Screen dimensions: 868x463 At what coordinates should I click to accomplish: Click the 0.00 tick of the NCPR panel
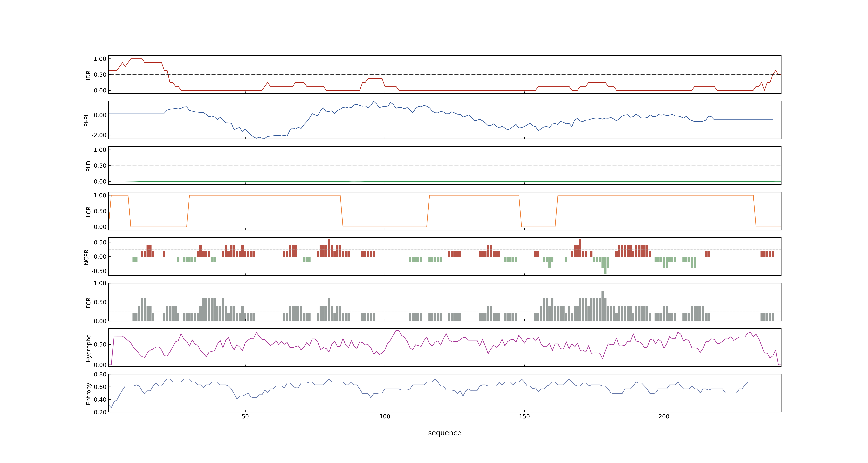100,257
